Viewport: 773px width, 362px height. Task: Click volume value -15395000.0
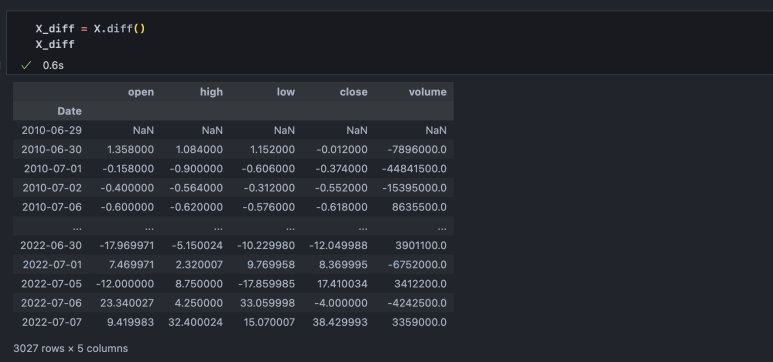[x=414, y=188]
